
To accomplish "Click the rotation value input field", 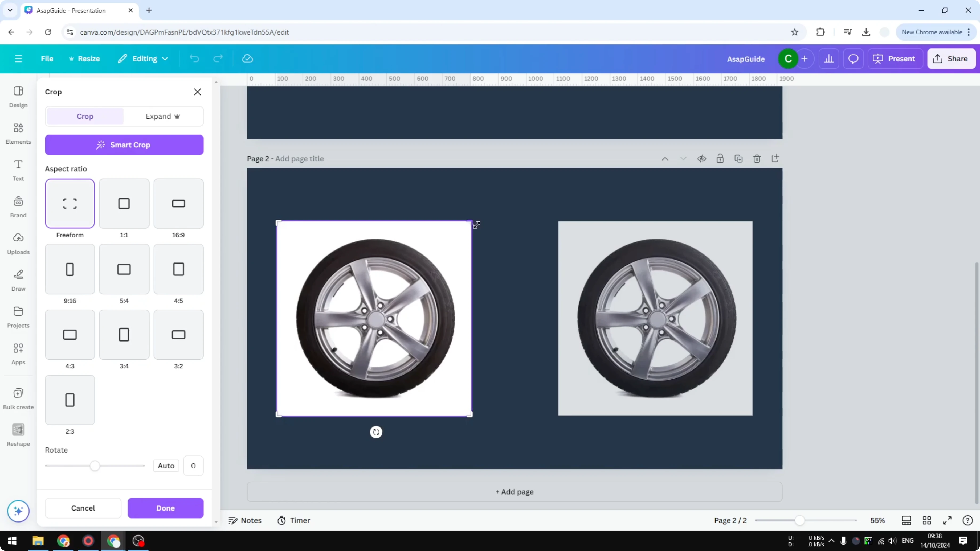I will pyautogui.click(x=193, y=466).
